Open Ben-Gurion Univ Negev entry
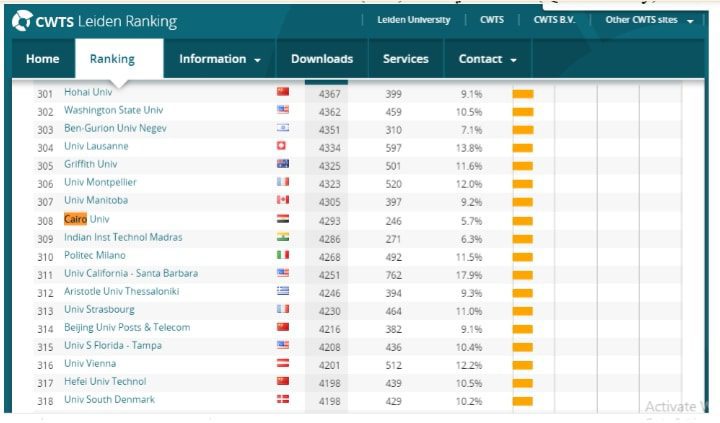Image resolution: width=720 pixels, height=423 pixels. [115, 128]
